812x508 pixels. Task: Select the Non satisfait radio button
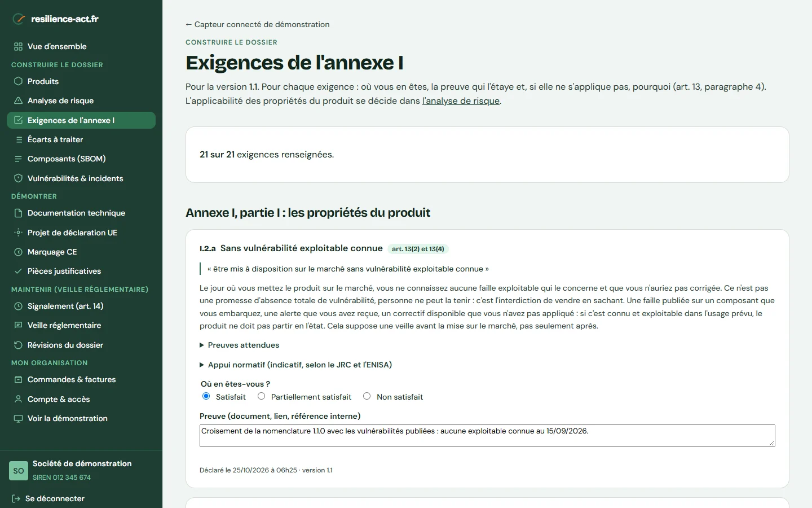tap(367, 396)
